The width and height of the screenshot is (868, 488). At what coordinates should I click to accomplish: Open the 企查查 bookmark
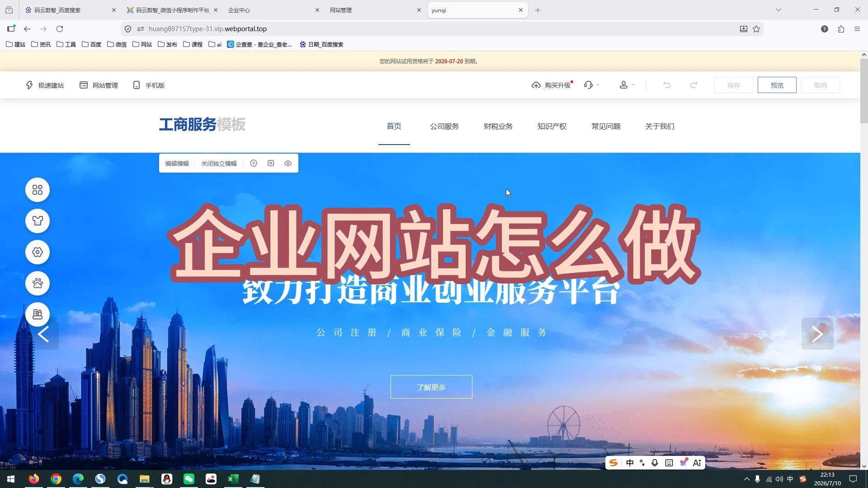pos(259,44)
